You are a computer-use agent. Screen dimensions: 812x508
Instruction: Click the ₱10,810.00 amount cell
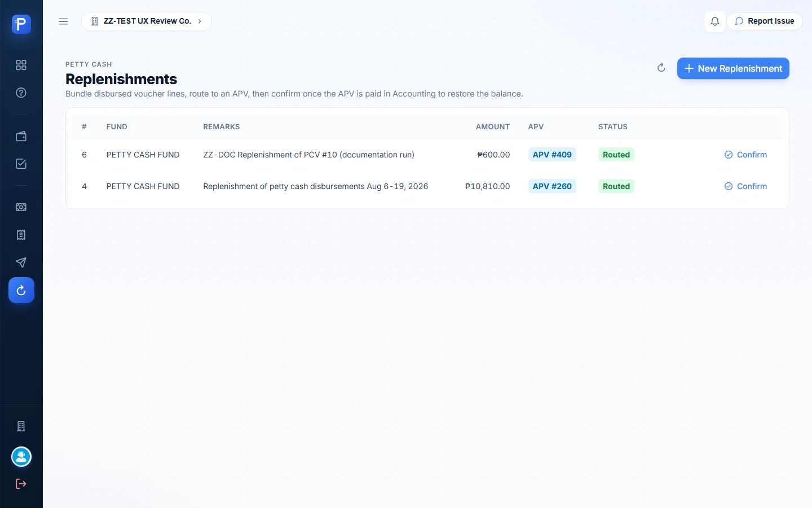point(487,186)
